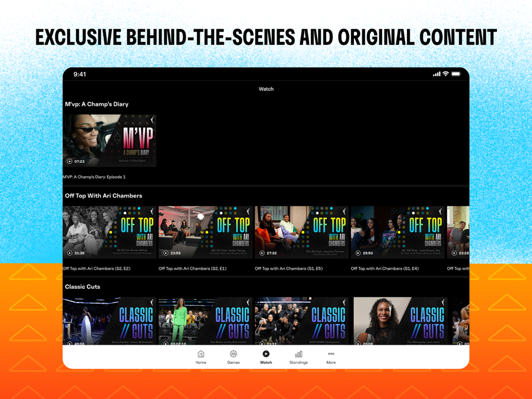The width and height of the screenshot is (532, 399).
Task: Open Off Top S1 E5 thumbnail
Action: (x=302, y=232)
